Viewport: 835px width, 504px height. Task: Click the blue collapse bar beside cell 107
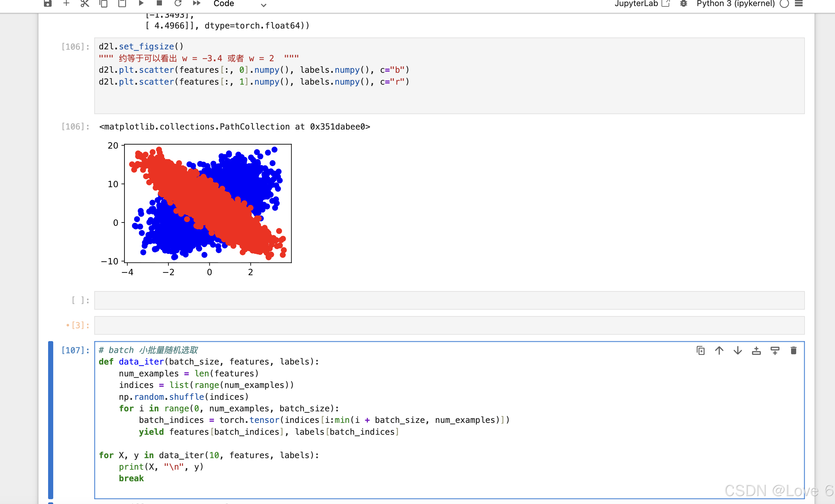pos(51,420)
